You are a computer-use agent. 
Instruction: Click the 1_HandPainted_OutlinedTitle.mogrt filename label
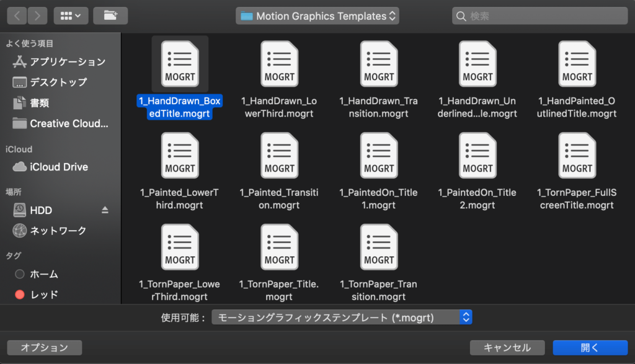(x=577, y=107)
